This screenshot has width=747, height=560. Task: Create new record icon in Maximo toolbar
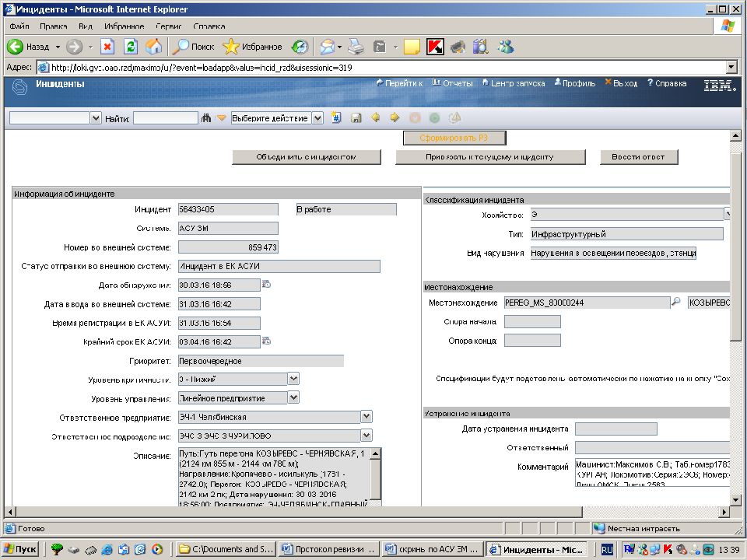pyautogui.click(x=336, y=117)
